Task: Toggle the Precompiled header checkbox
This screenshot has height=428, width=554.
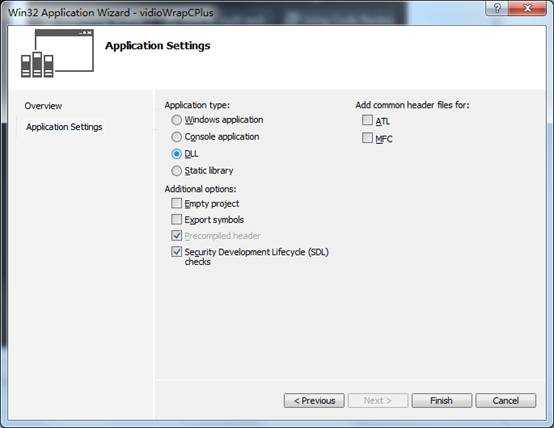Action: (176, 235)
